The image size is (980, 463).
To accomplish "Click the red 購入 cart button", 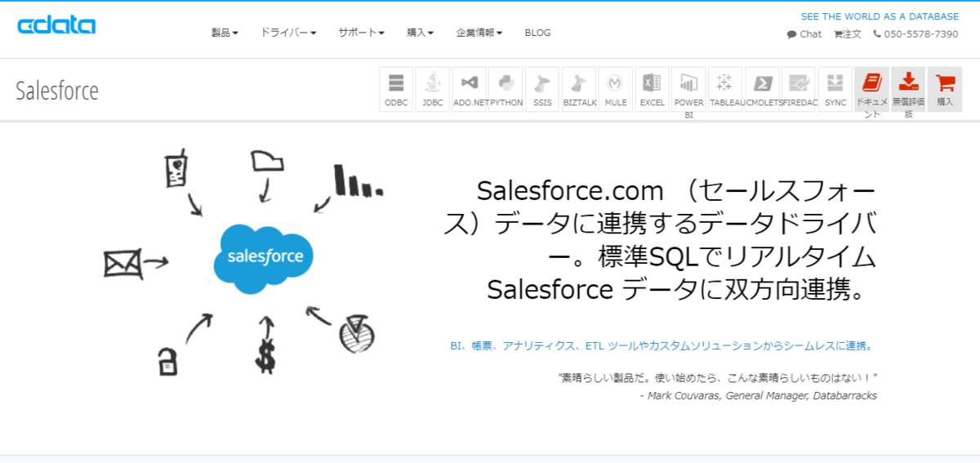I will tap(945, 89).
